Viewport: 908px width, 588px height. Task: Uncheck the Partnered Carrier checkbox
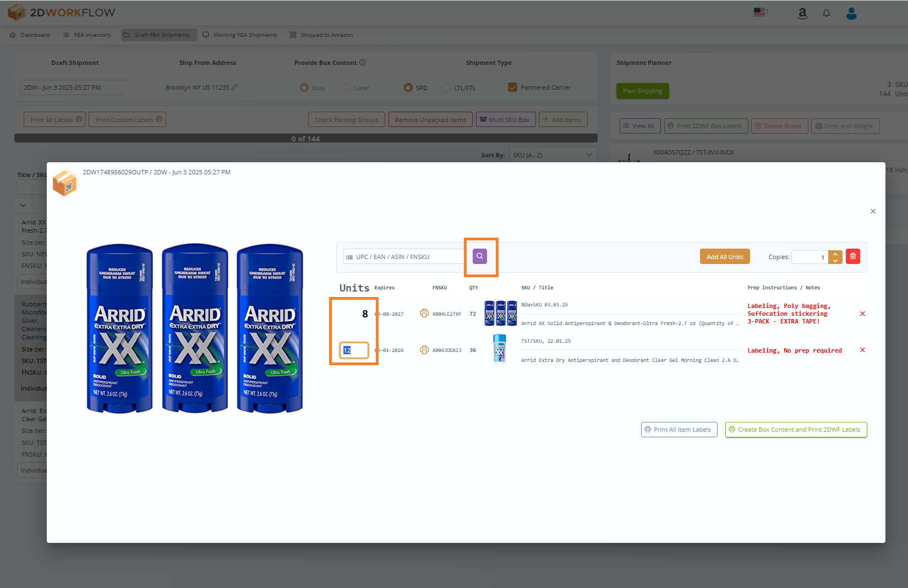512,87
